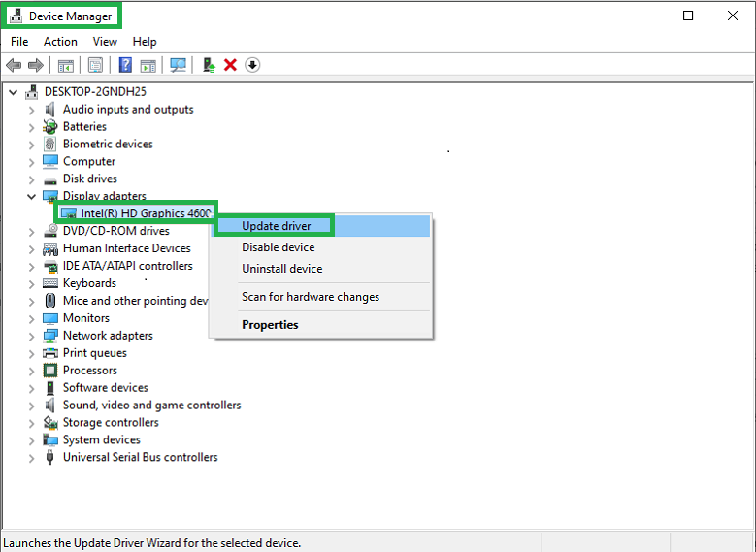Expand the System devices arrow
Image resolution: width=756 pixels, height=552 pixels.
pyautogui.click(x=31, y=440)
